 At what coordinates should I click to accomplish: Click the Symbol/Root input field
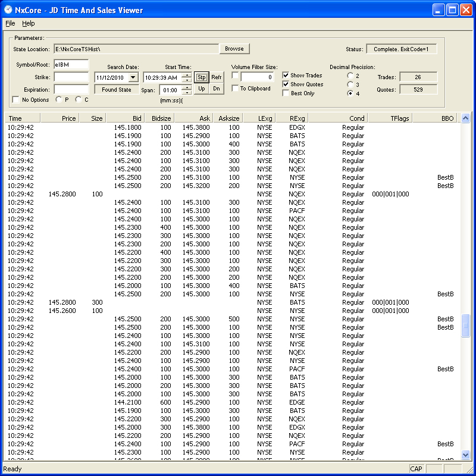pyautogui.click(x=71, y=64)
